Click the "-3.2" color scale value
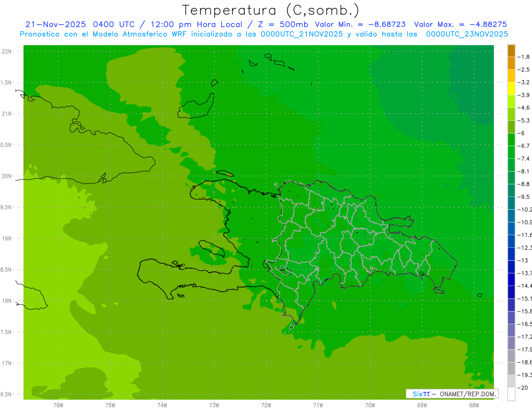 pyautogui.click(x=524, y=82)
